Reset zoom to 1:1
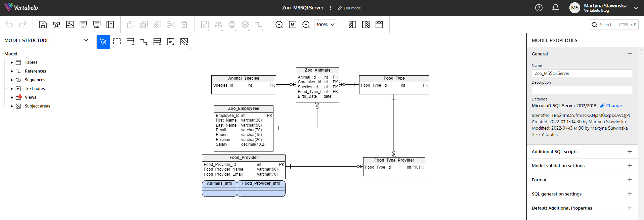The height and width of the screenshot is (220, 644). (293, 25)
